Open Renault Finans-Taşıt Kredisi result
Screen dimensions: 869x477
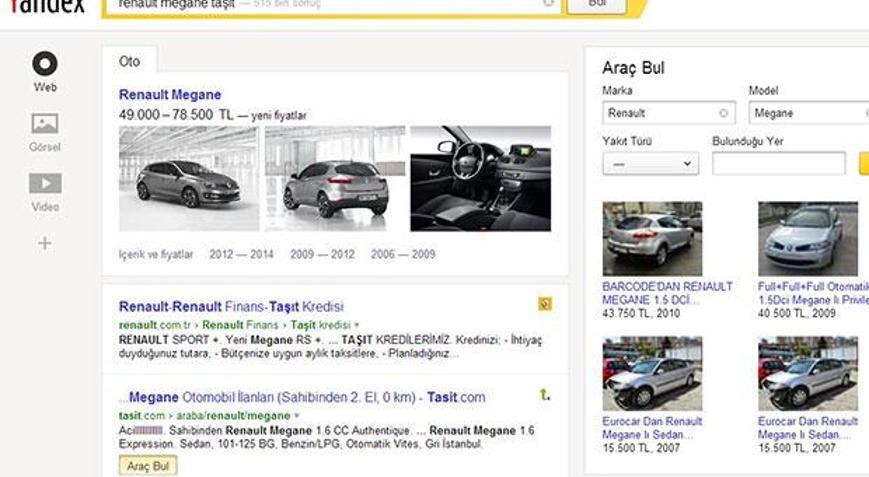[x=231, y=306]
